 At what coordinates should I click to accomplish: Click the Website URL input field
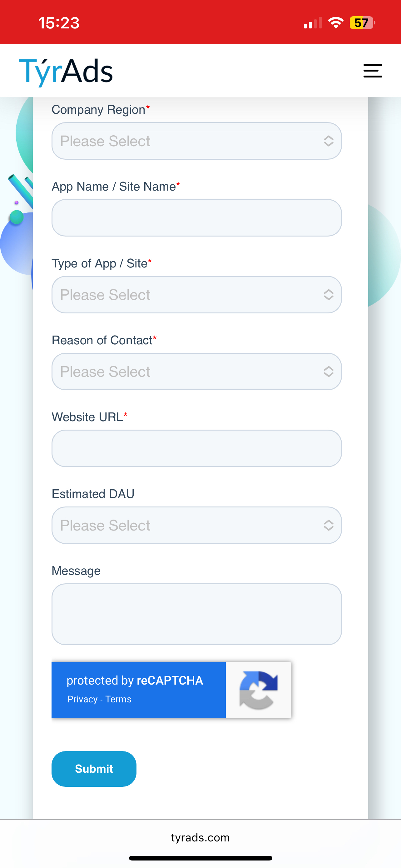click(197, 448)
